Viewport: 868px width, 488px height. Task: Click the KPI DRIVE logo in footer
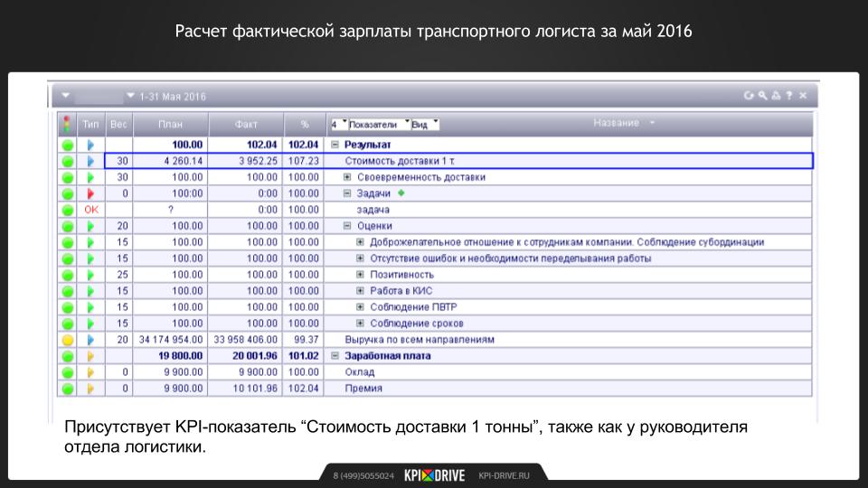pos(435,475)
